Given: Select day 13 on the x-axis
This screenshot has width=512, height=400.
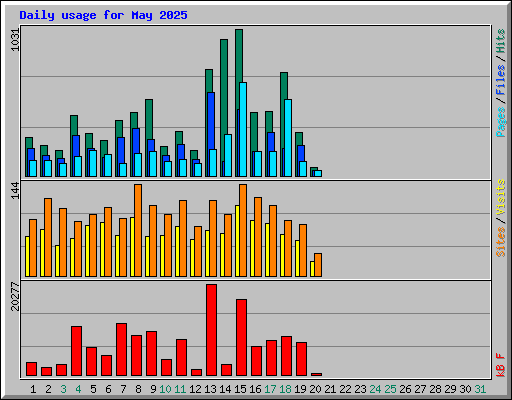Looking at the screenshot, I should (210, 389).
